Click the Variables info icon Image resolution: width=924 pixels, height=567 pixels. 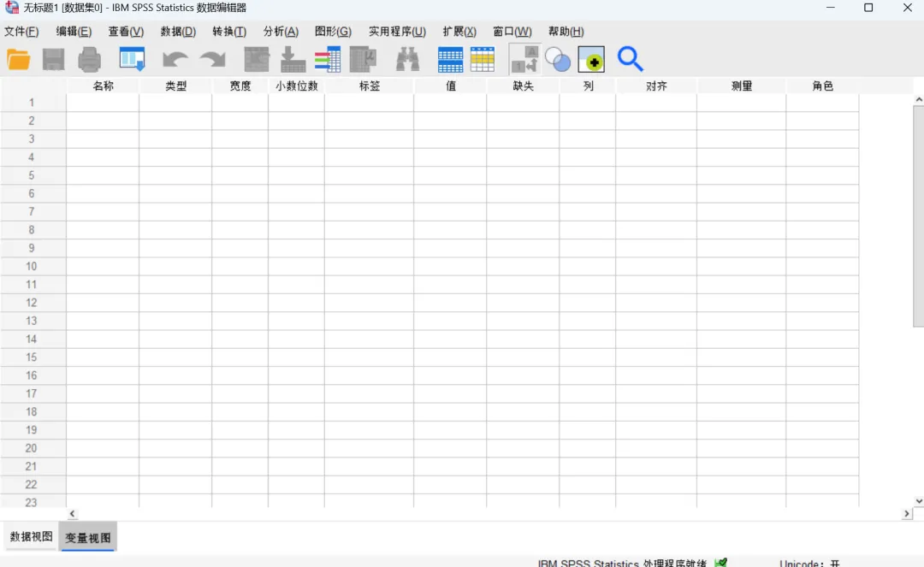coord(328,60)
